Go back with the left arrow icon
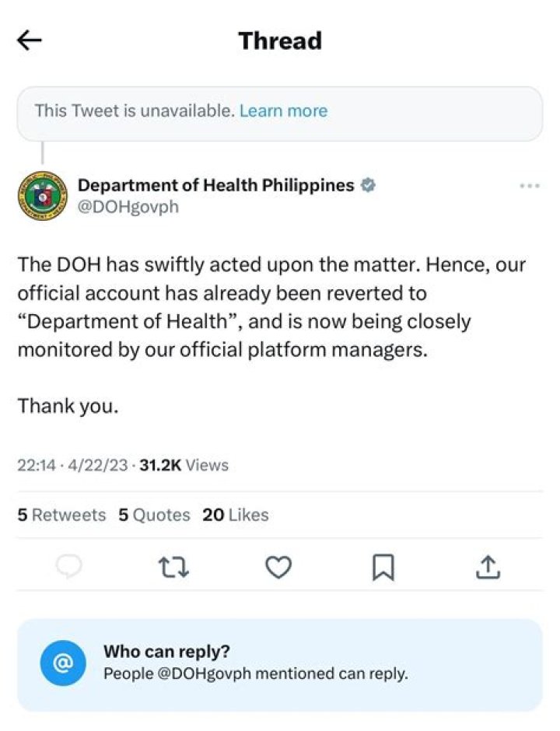The height and width of the screenshot is (731, 560). (x=30, y=40)
